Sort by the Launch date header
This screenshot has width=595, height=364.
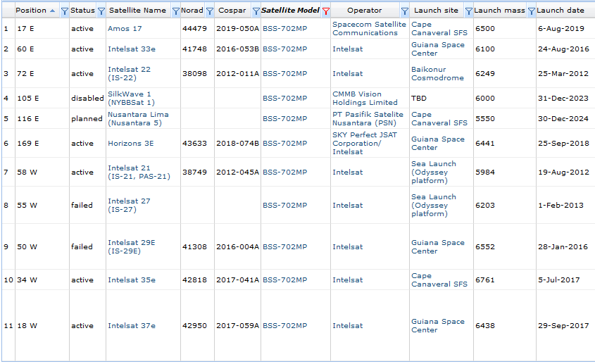tap(560, 11)
